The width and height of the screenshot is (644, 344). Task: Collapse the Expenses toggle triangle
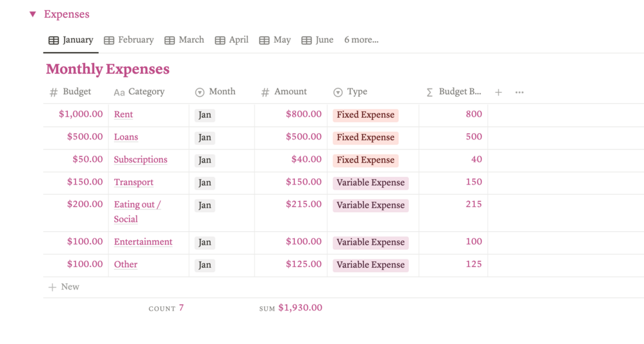(x=33, y=14)
